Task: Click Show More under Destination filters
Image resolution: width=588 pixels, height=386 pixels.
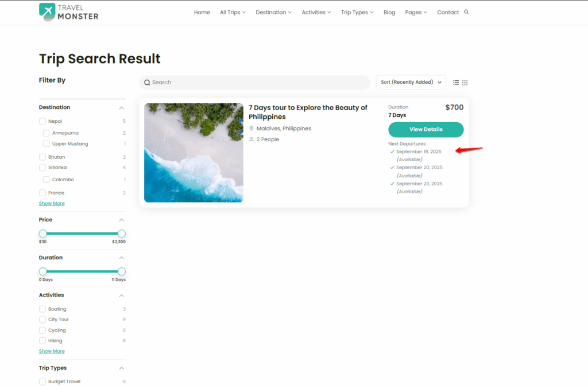Action: pos(52,204)
